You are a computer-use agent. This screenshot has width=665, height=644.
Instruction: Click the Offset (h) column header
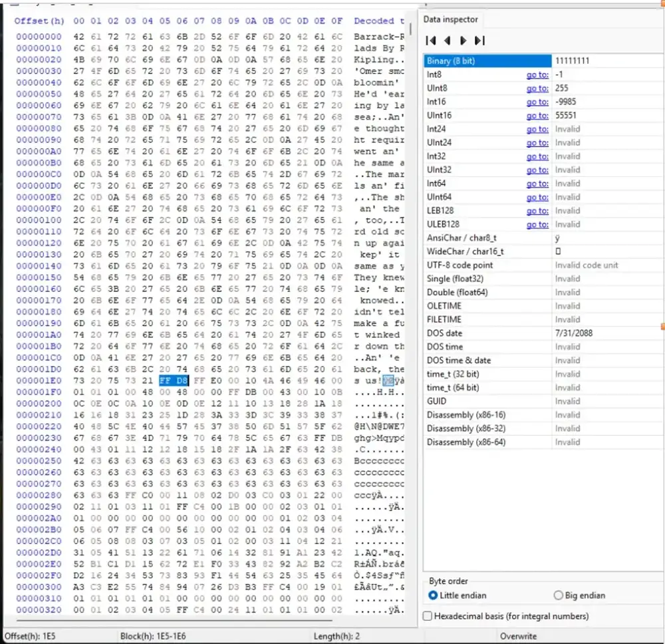(39, 21)
